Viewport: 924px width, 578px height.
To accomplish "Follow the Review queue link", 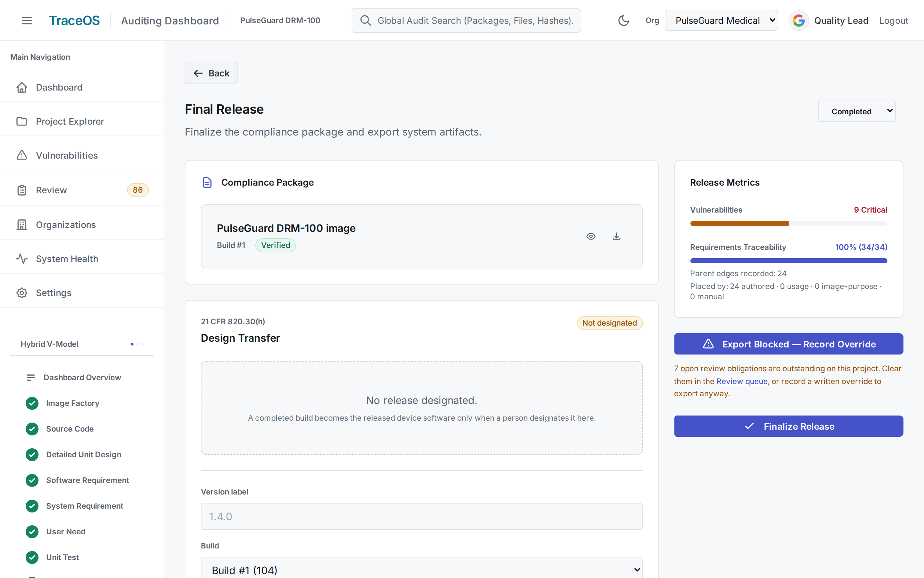I will pyautogui.click(x=741, y=381).
